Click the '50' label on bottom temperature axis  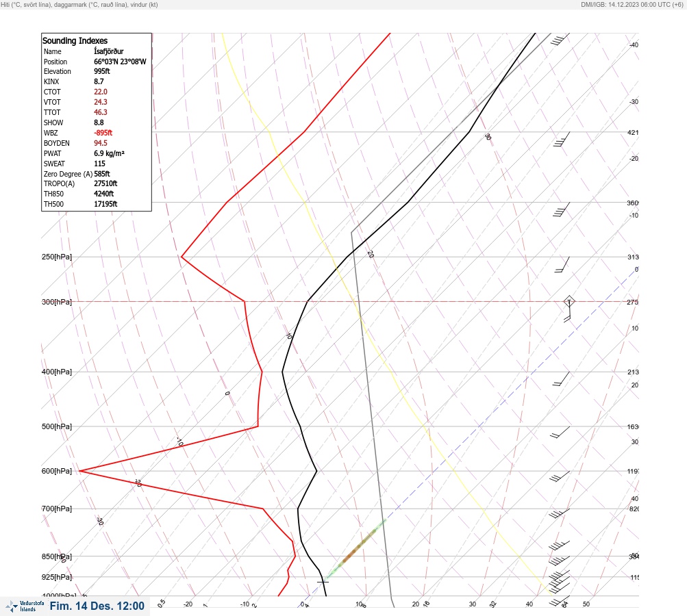[586, 604]
